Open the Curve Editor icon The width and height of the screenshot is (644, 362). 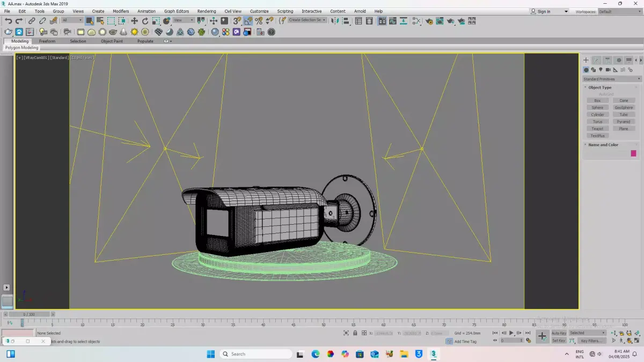coord(392,21)
